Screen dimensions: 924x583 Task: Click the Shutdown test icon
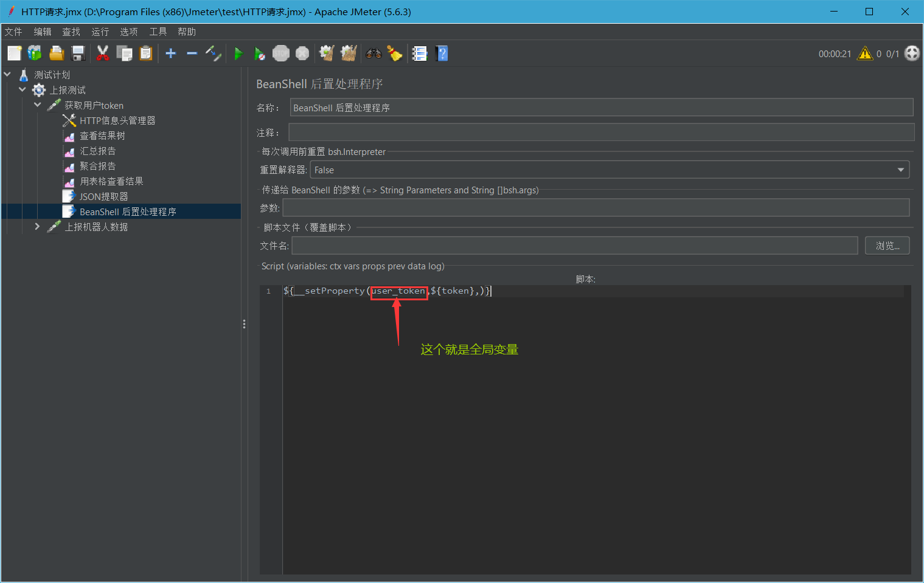tap(302, 53)
